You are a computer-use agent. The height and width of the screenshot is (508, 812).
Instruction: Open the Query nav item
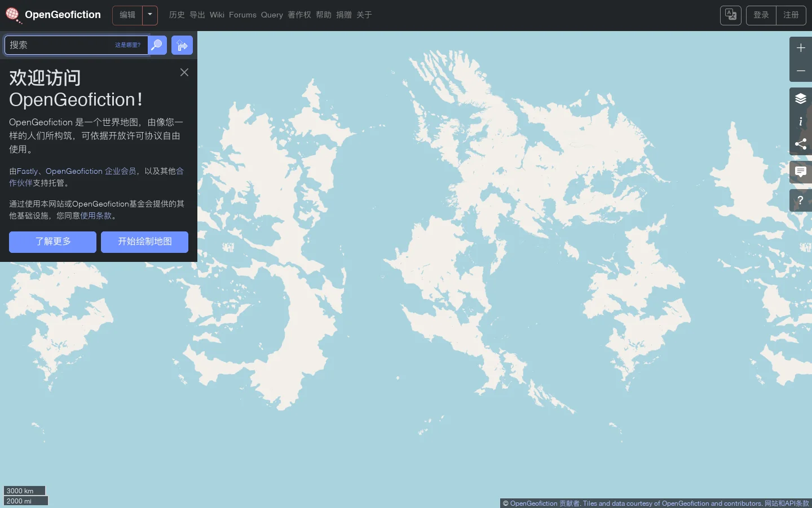coord(272,15)
